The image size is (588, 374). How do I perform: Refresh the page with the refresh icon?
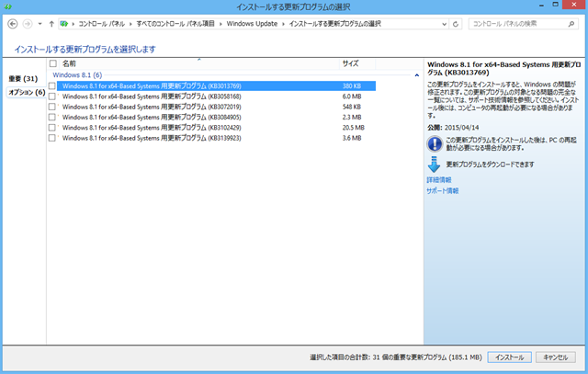pyautogui.click(x=456, y=24)
